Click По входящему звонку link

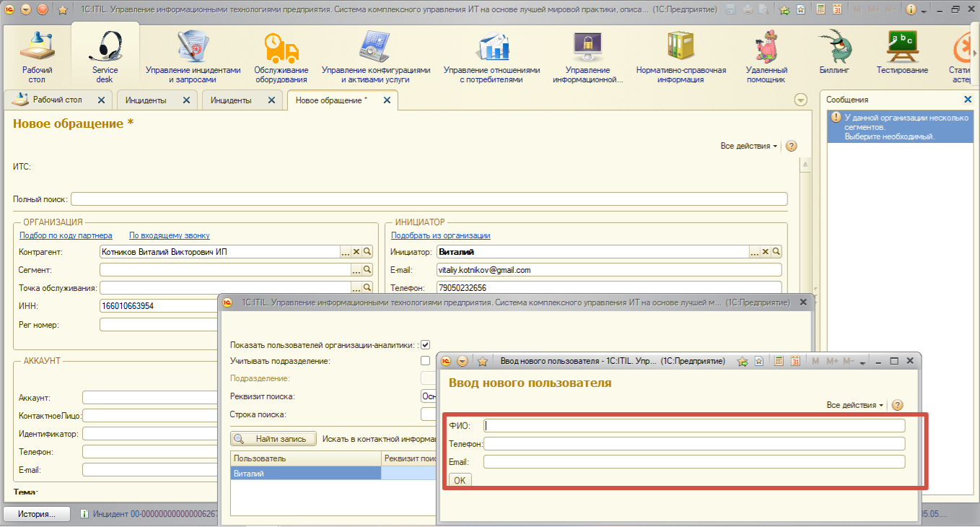coord(170,235)
